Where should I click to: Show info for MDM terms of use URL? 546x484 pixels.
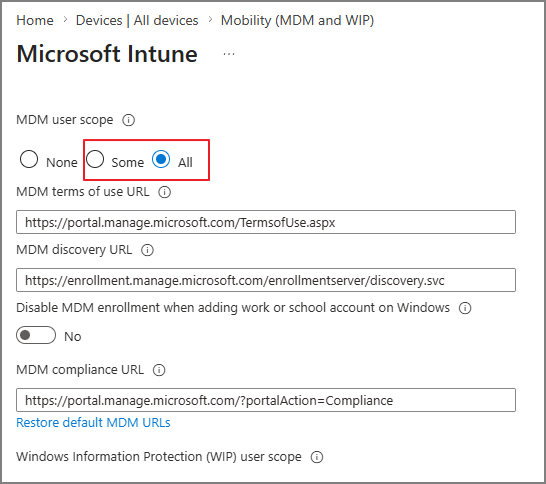164,192
